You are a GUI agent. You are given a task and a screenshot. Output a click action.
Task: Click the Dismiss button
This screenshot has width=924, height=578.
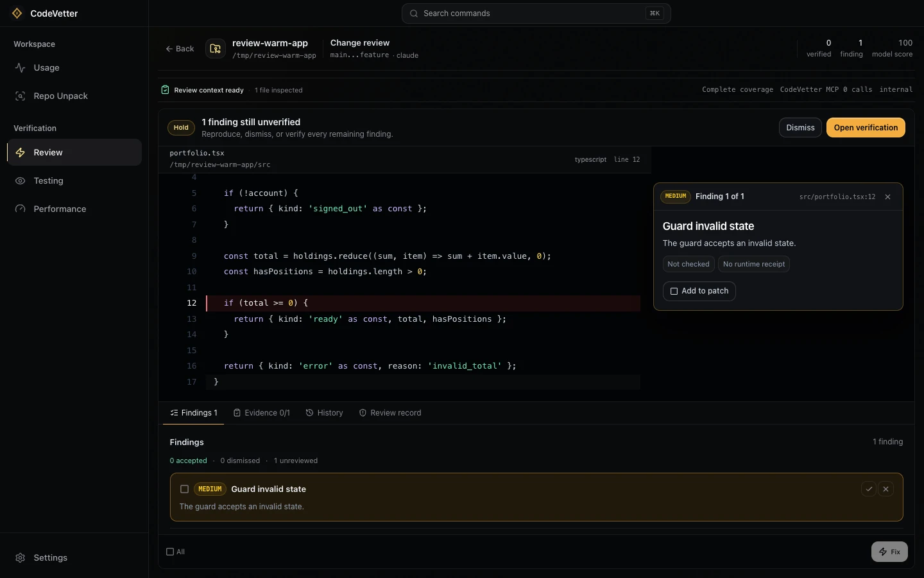tap(800, 128)
